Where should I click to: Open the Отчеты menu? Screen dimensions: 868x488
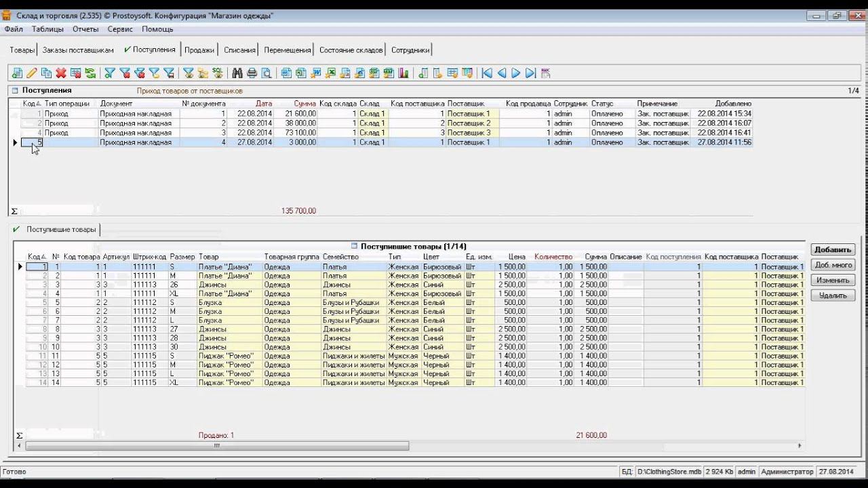click(x=85, y=29)
